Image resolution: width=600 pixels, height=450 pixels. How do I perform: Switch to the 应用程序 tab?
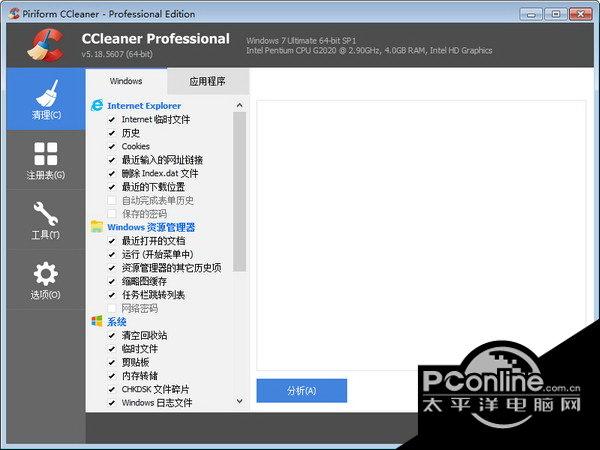[x=207, y=81]
